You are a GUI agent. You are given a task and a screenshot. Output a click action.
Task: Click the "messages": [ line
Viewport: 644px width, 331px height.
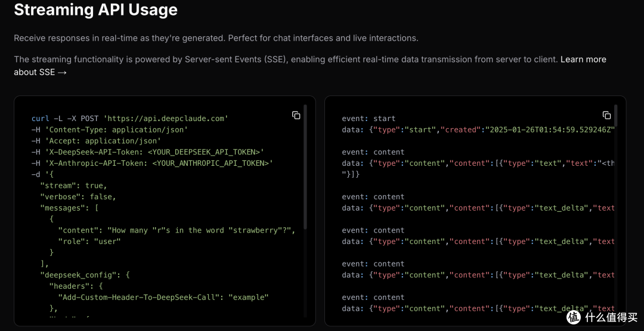(x=69, y=208)
